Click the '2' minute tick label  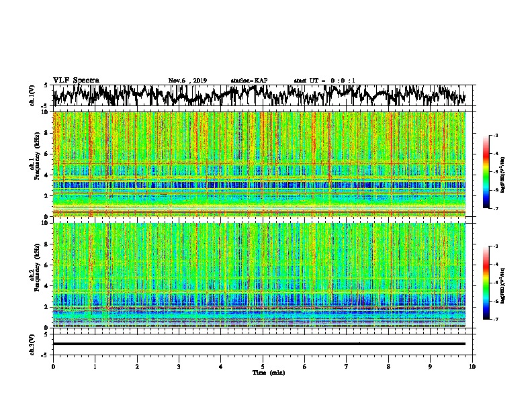click(137, 367)
